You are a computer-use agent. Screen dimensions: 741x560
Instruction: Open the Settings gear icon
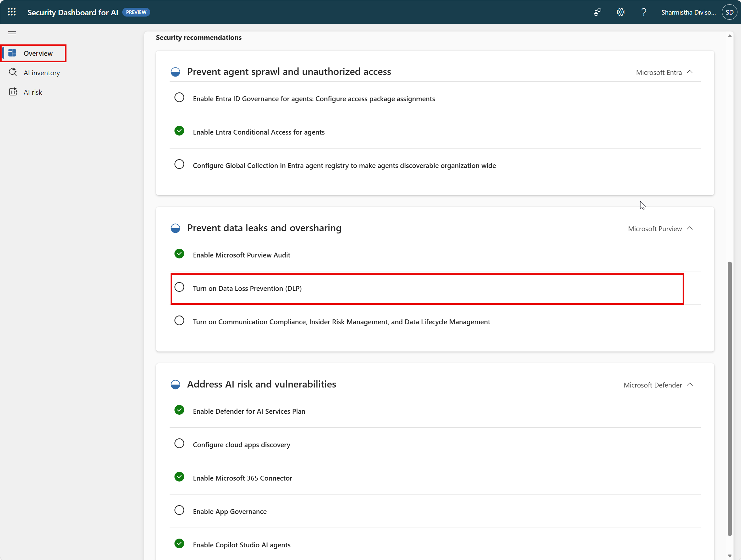coord(620,12)
